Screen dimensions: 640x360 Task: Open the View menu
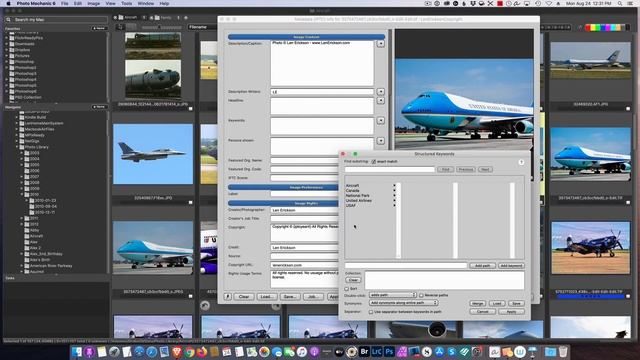pos(110,3)
